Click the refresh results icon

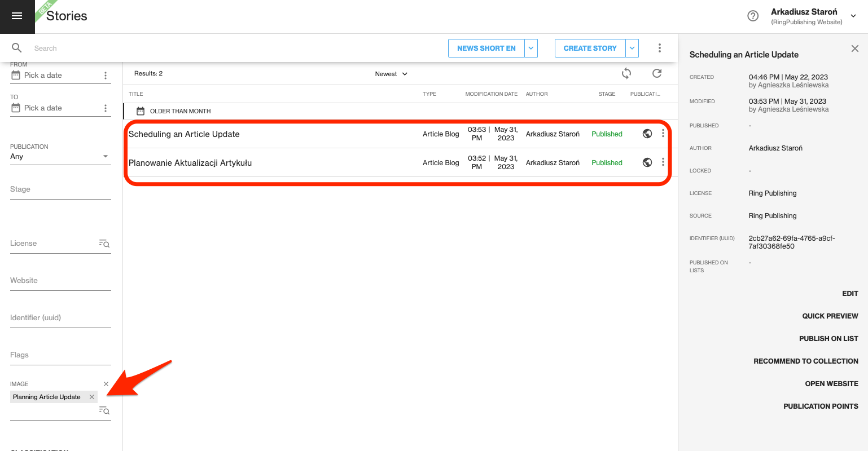coord(656,73)
